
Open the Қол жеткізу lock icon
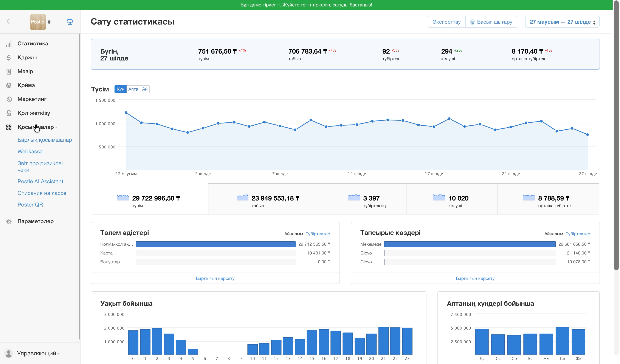[9, 113]
